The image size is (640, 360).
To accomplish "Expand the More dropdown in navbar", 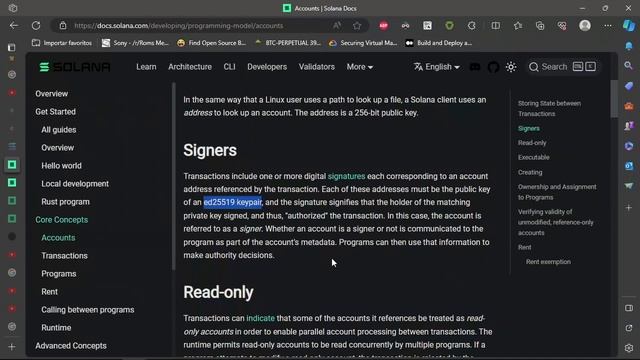I will coord(360,67).
